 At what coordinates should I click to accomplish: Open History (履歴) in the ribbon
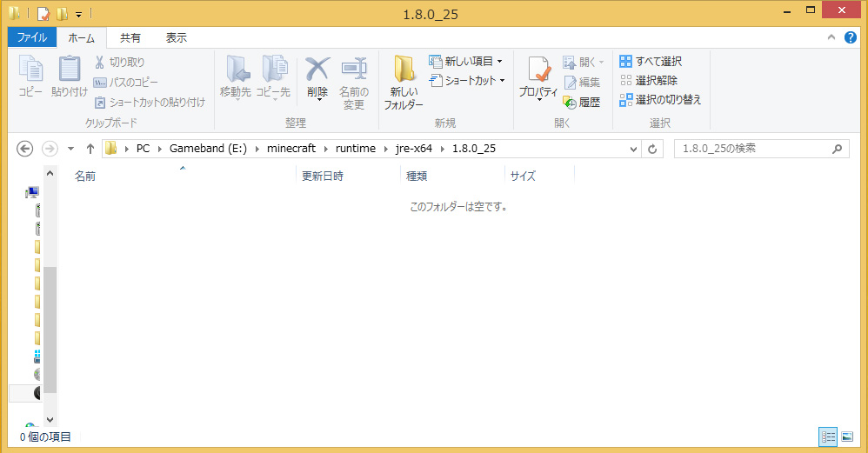coord(582,101)
